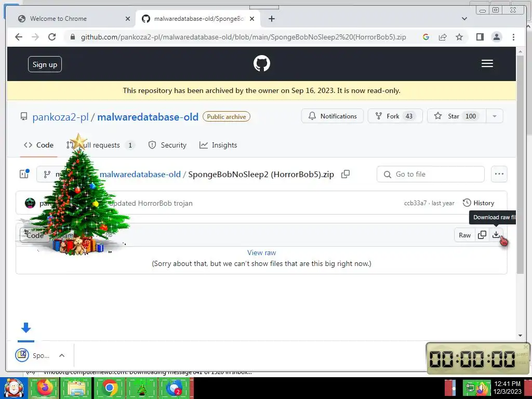Reload the page with the refresh icon
Image resolution: width=532 pixels, height=399 pixels.
coord(52,37)
